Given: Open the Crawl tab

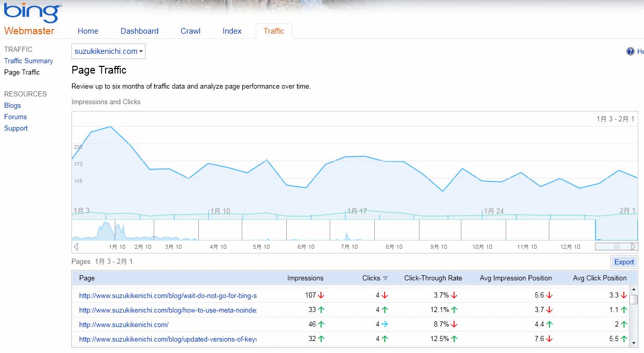Looking at the screenshot, I should [191, 31].
